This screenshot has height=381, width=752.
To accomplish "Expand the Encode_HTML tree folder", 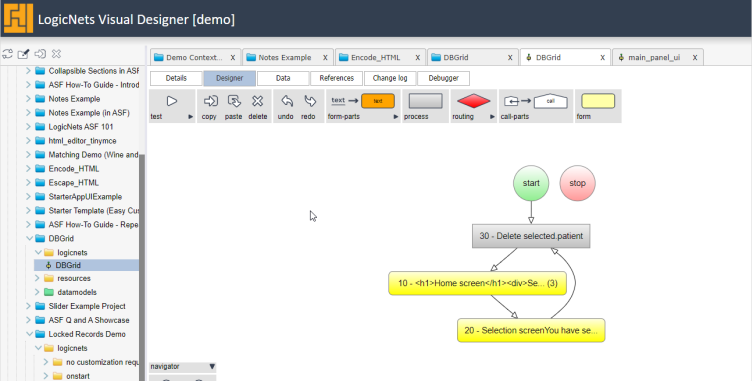I will (28, 168).
